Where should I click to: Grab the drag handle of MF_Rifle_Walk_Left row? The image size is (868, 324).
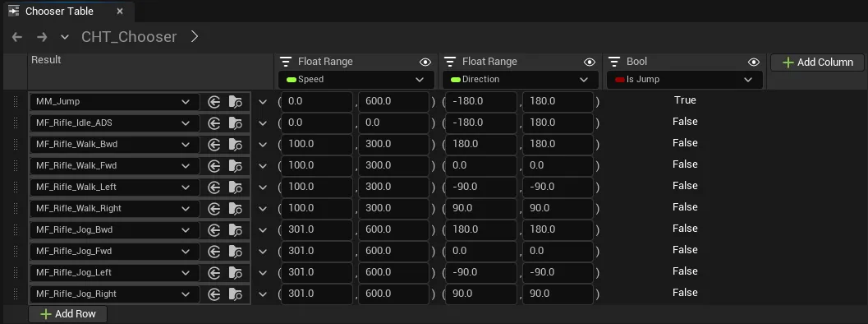[16, 187]
